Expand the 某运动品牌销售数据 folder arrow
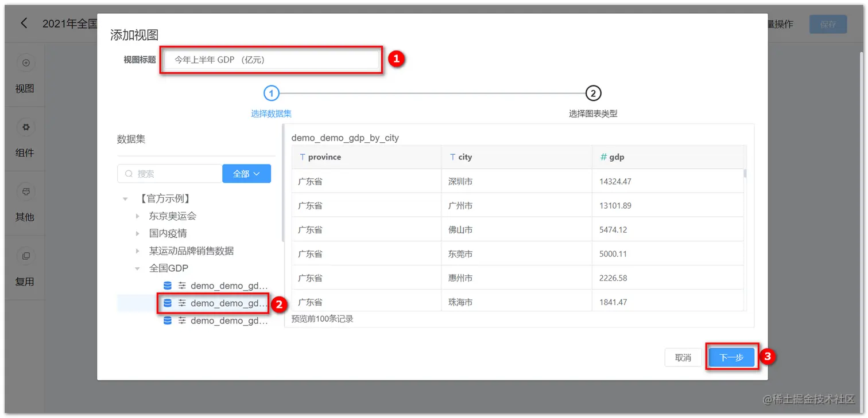Viewport: 868px width, 418px height. click(138, 251)
